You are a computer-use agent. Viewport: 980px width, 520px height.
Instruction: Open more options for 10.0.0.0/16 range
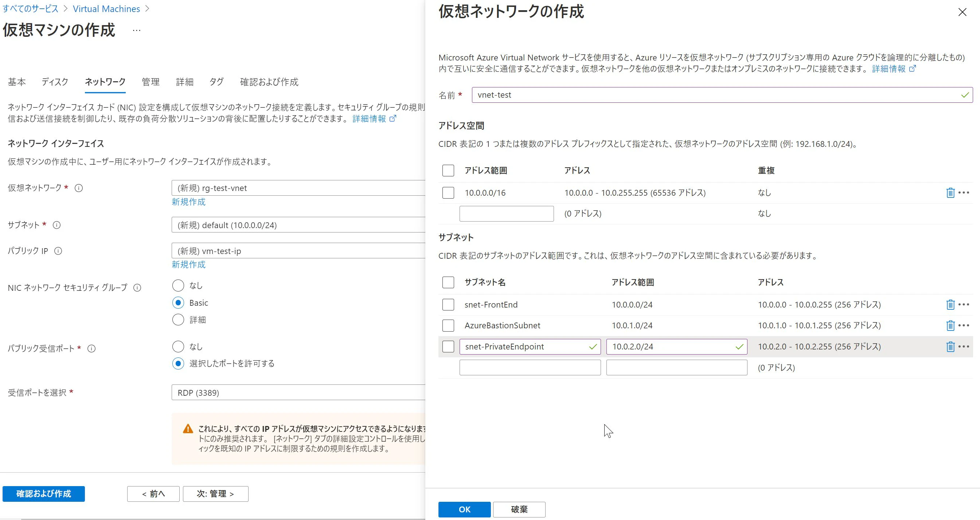964,192
